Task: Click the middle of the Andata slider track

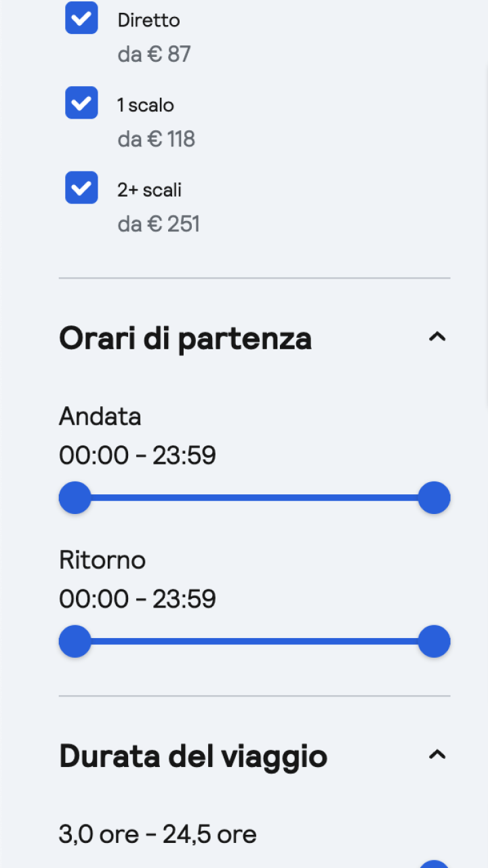Action: (x=254, y=498)
